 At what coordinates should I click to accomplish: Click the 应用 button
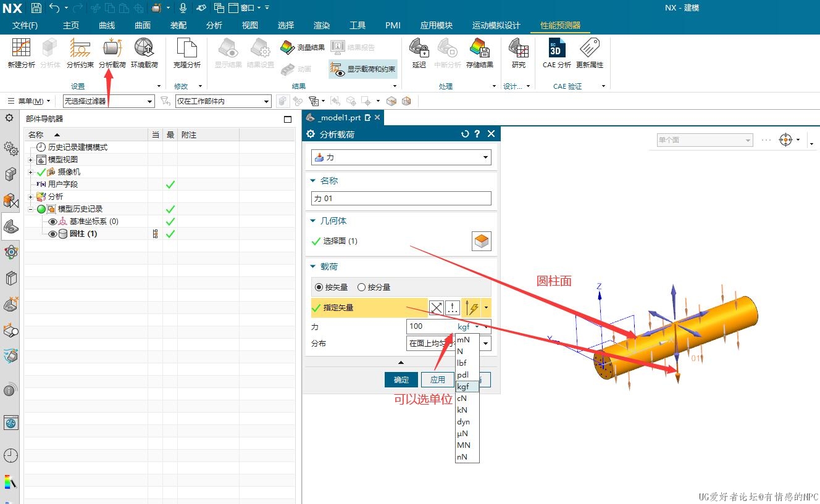pyautogui.click(x=438, y=380)
